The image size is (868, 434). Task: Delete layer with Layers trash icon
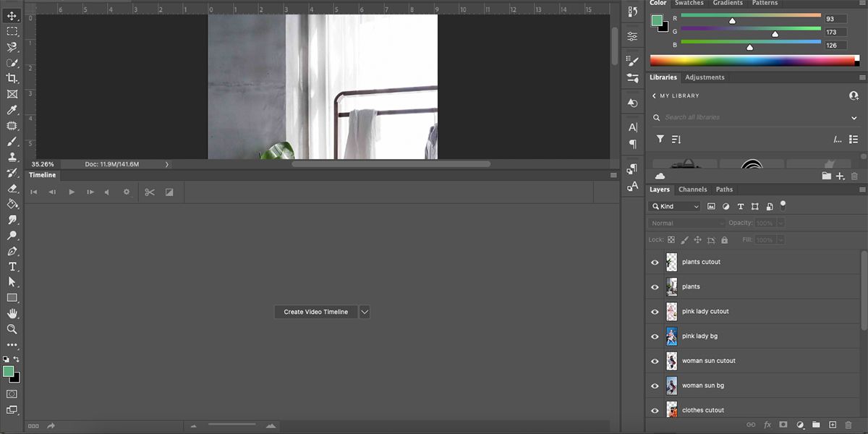tap(848, 425)
